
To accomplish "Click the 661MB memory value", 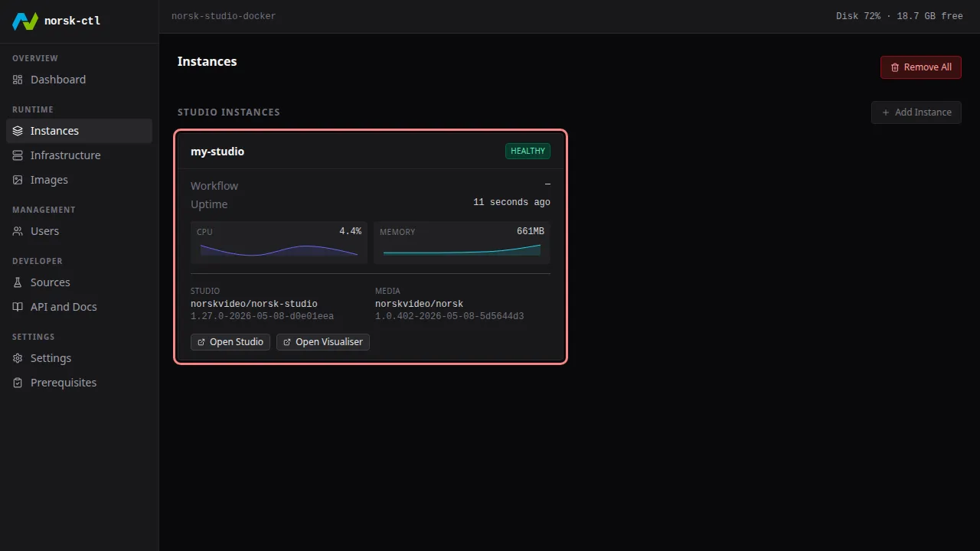I will [x=531, y=232].
